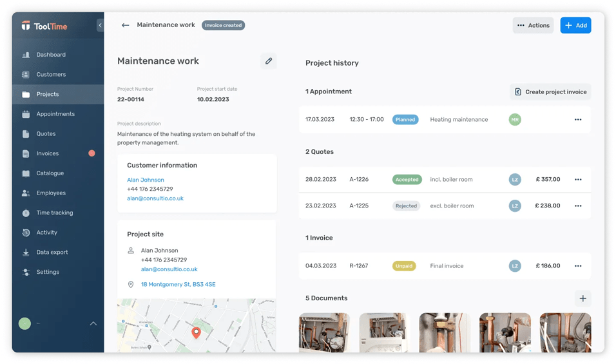Image resolution: width=616 pixels, height=364 pixels.
Task: Open the first document thumbnail
Action: coord(325,332)
